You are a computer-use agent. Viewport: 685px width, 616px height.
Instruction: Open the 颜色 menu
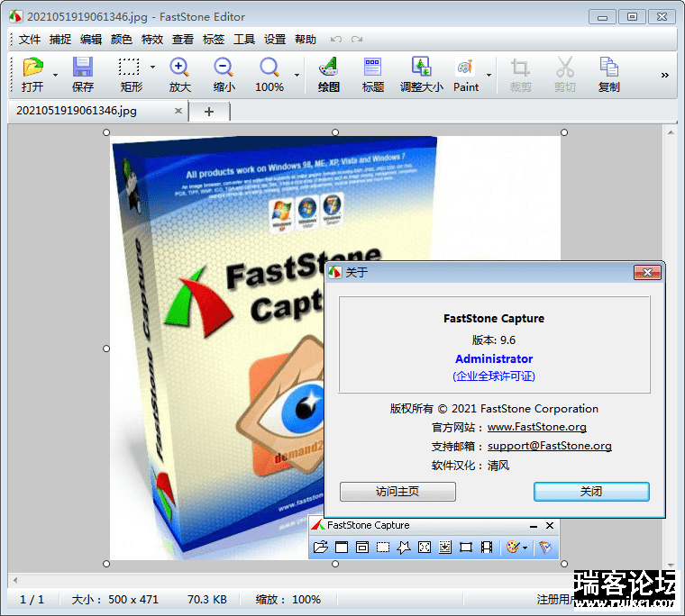click(122, 40)
